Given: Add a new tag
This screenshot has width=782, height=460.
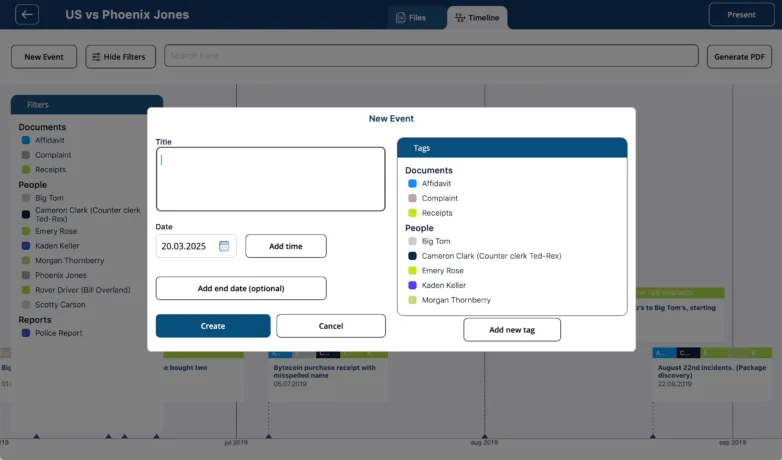Looking at the screenshot, I should 511,330.
